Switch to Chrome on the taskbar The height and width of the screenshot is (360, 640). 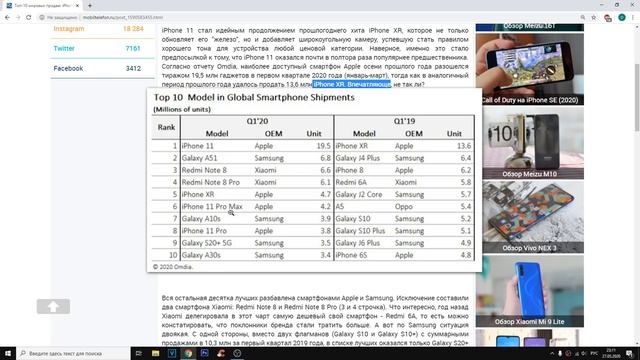coord(188,353)
